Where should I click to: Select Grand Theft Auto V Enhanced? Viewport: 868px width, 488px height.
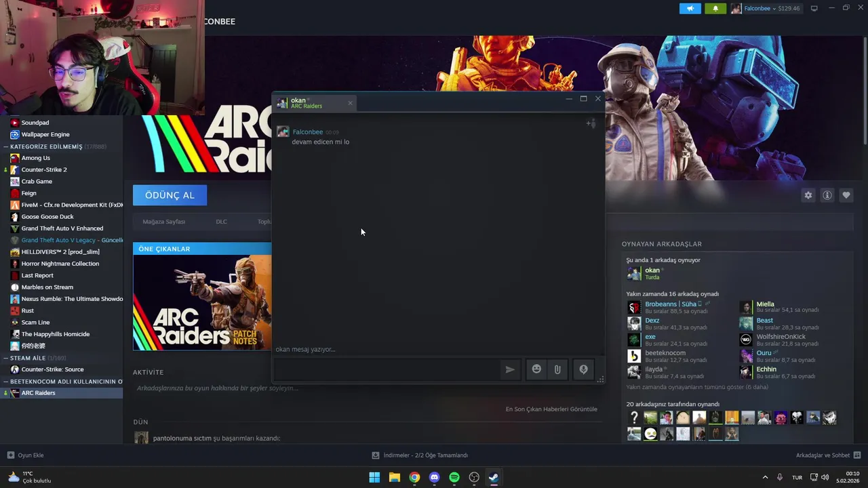click(62, 228)
